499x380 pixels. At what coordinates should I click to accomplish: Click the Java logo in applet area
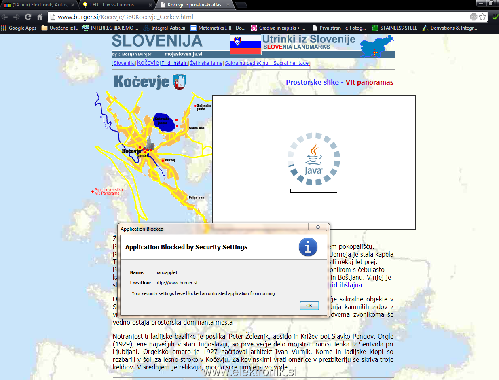(x=314, y=159)
